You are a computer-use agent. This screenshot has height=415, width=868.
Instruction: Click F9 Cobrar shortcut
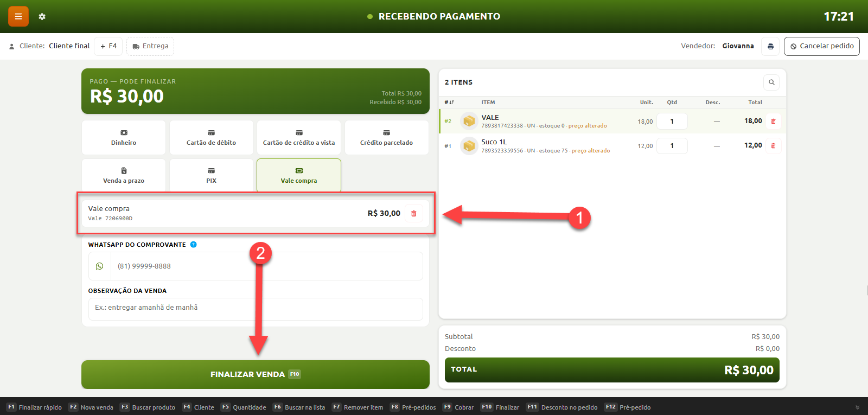458,407
